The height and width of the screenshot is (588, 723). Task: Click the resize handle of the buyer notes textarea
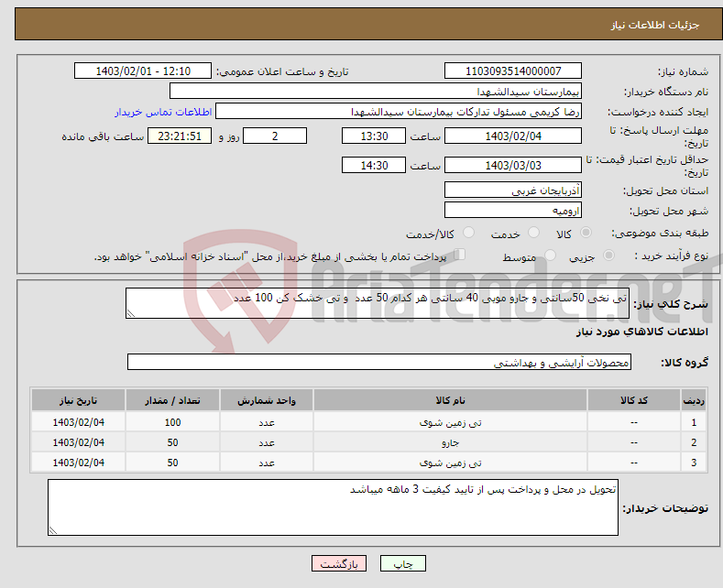pyautogui.click(x=52, y=531)
